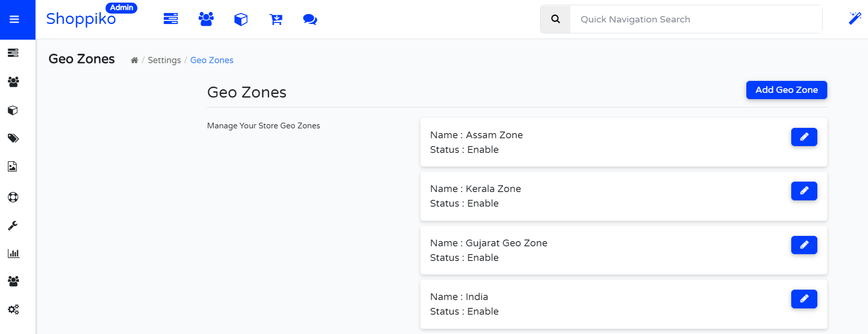The width and height of the screenshot is (868, 334).
Task: Click the search magnifier icon
Action: pos(556,19)
